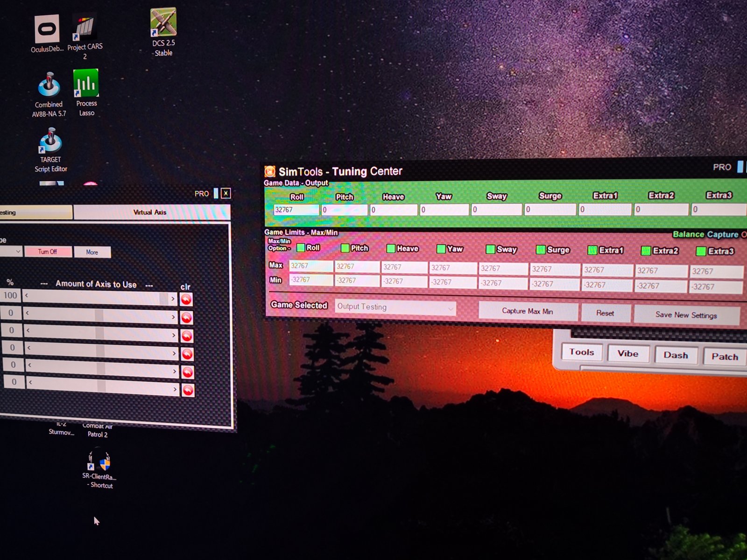
Task: Open the Vibe tab in SimTools manager
Action: coord(628,354)
